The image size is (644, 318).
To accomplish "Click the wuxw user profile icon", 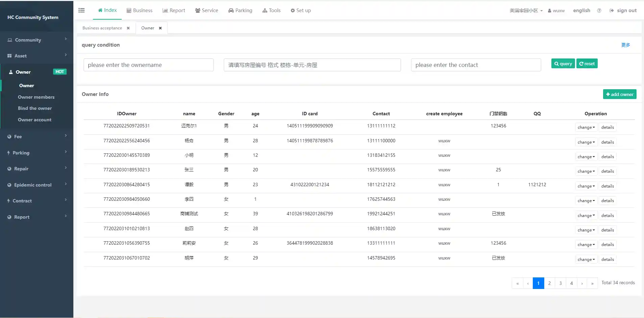I will 550,11.
